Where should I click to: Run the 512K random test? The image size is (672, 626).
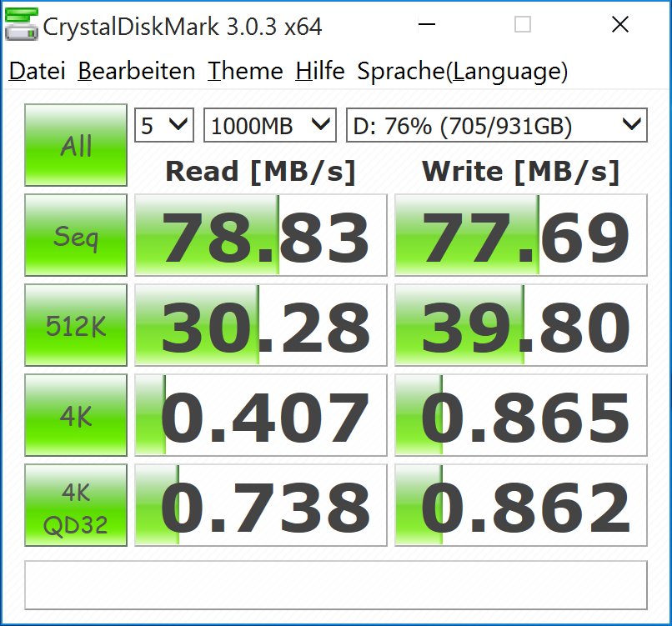coord(75,324)
